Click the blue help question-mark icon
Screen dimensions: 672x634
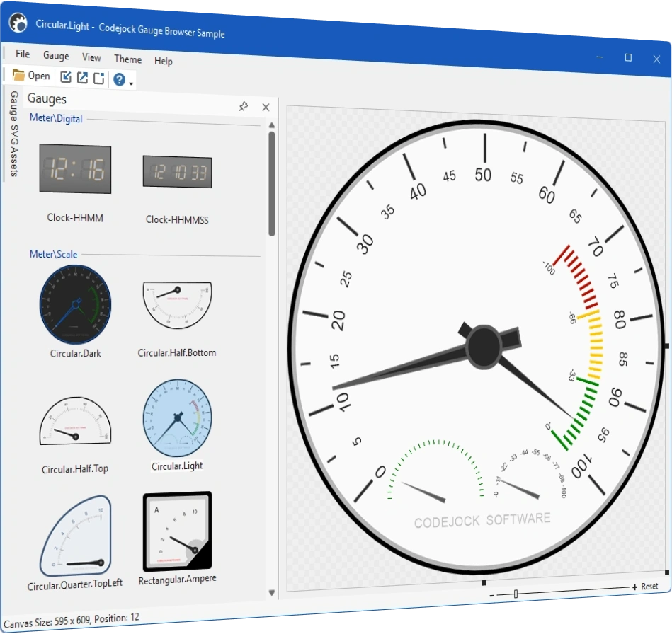119,80
